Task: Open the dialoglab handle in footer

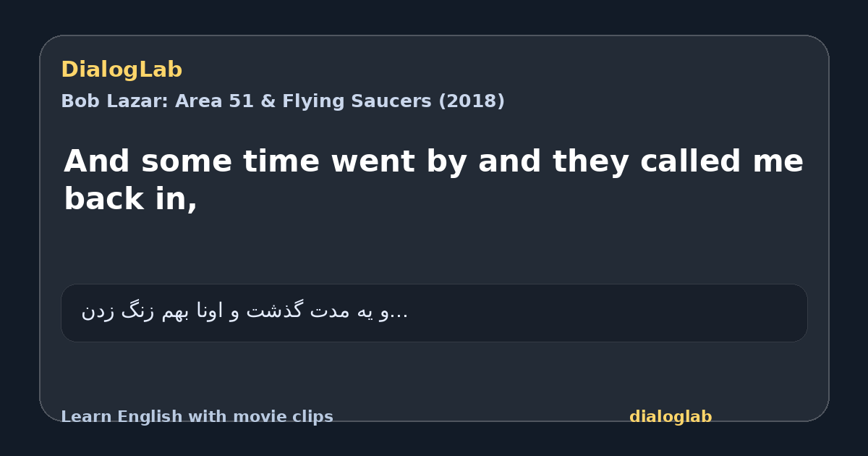Action: pyautogui.click(x=671, y=417)
